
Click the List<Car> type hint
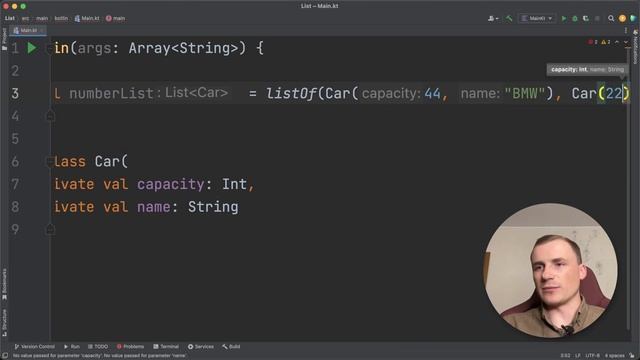196,93
